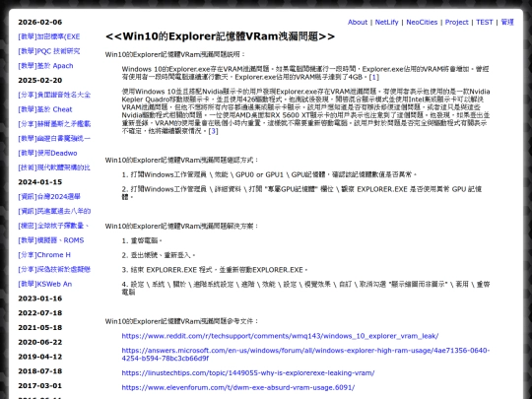532x399 pixels.
Task: Open sidebar article '[資訊]民進黨過去八年的'
Action: click(x=54, y=211)
